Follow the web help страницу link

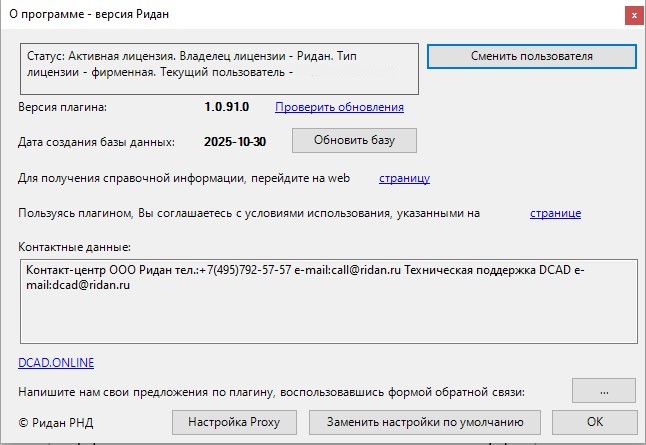tap(404, 178)
